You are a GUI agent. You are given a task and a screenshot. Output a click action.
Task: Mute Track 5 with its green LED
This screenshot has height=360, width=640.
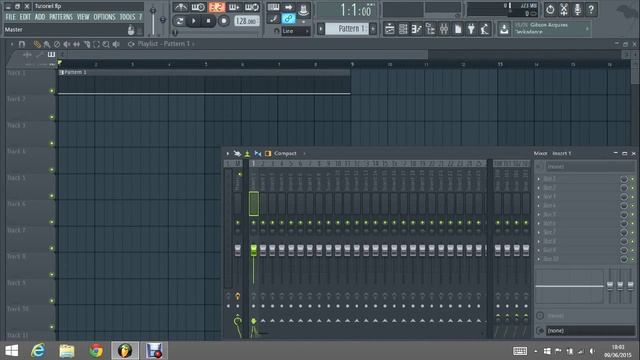[52, 196]
